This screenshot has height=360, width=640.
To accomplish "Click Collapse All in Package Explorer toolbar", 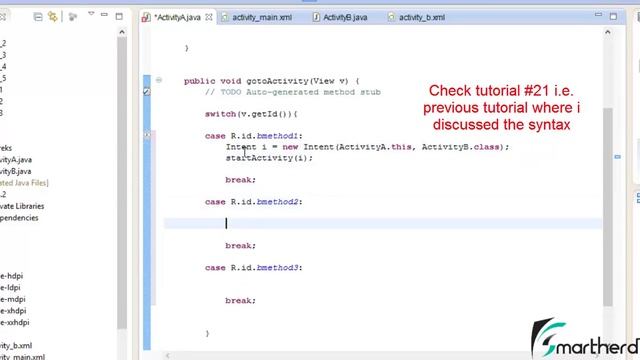I will click(38, 17).
